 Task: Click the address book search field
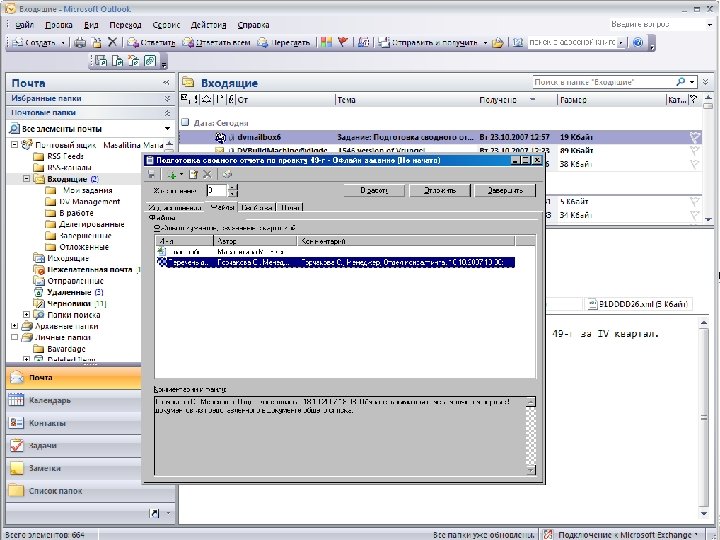572,42
